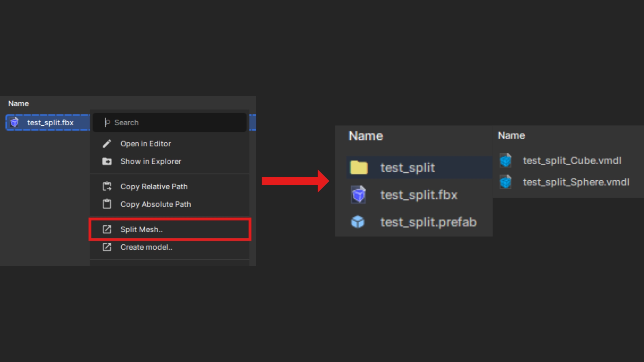
Task: Click the folder icon beside Show in Explorer
Action: 107,162
